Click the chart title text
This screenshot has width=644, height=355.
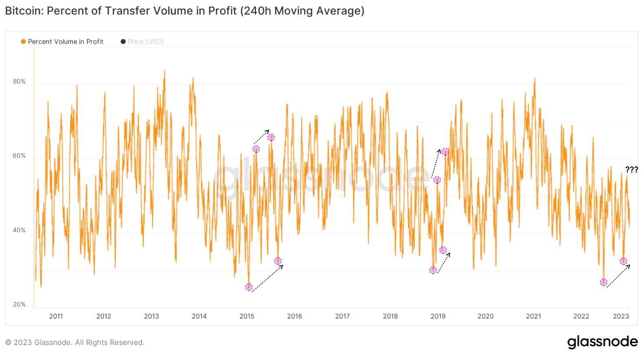(185, 11)
